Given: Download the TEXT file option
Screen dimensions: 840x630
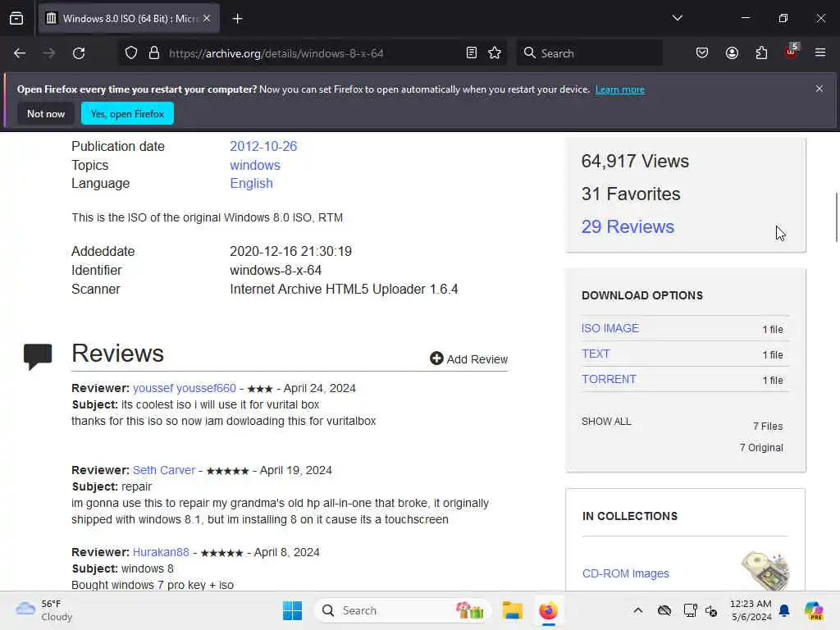Looking at the screenshot, I should [596, 354].
